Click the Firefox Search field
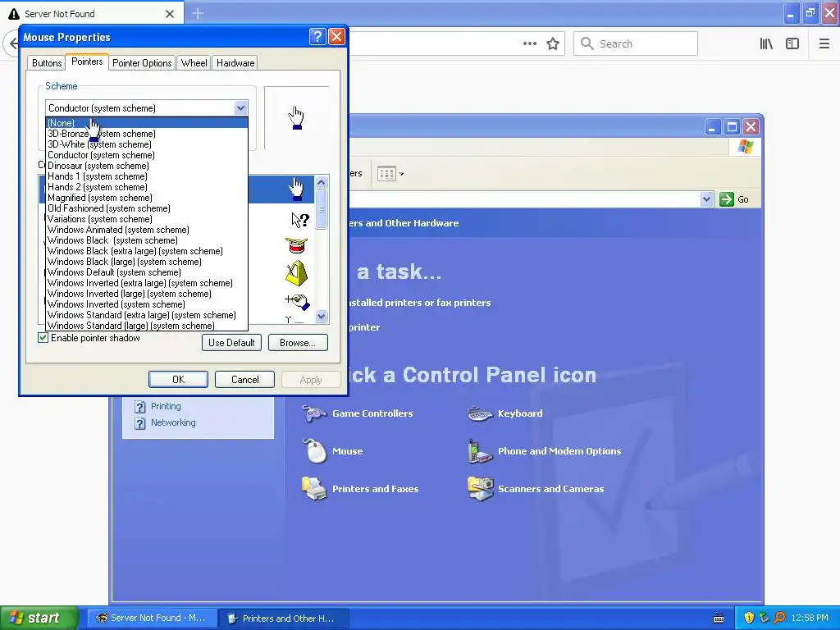This screenshot has height=630, width=840. [x=636, y=43]
